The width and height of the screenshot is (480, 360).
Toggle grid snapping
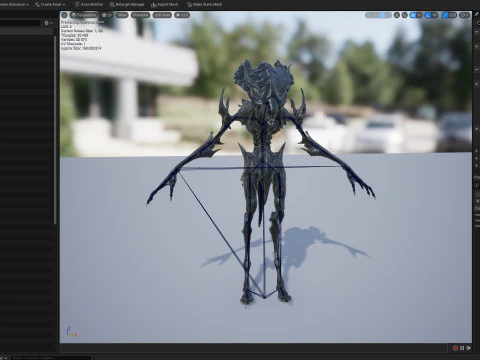[x=413, y=15]
